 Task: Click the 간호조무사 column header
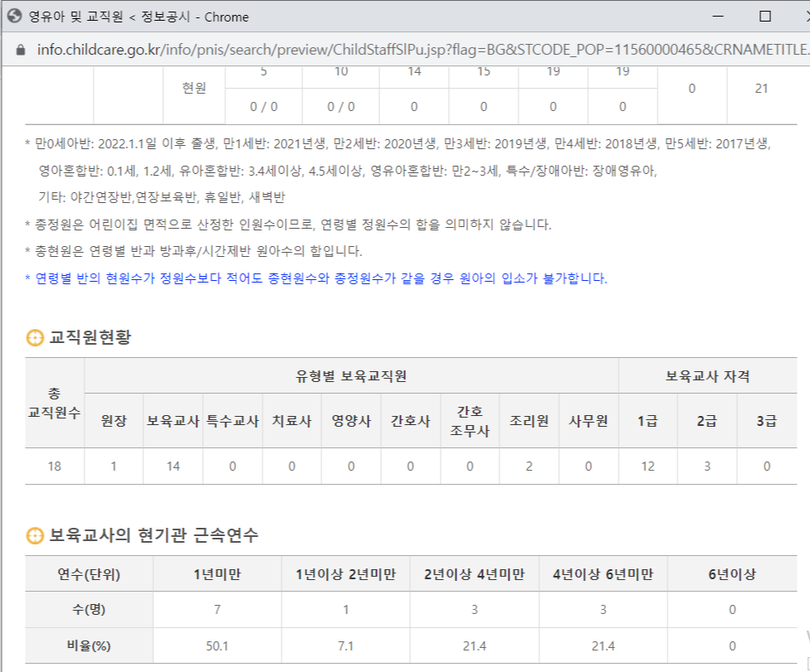point(468,420)
